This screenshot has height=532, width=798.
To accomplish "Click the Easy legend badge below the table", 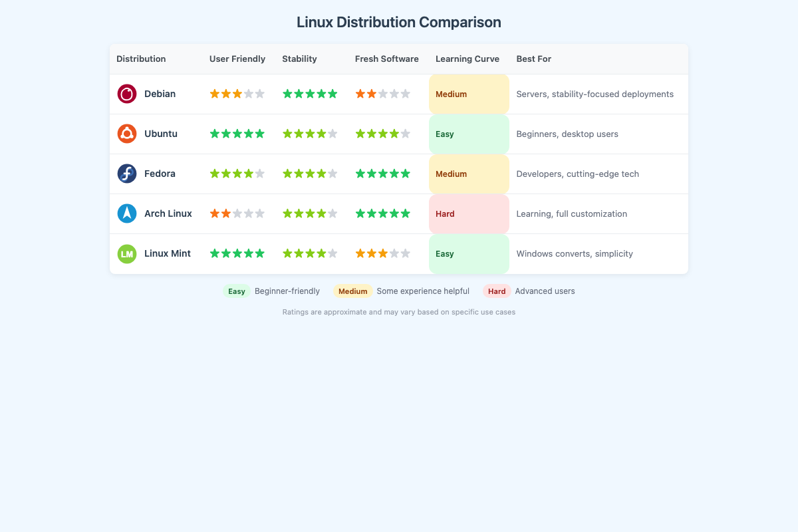I will 237,291.
